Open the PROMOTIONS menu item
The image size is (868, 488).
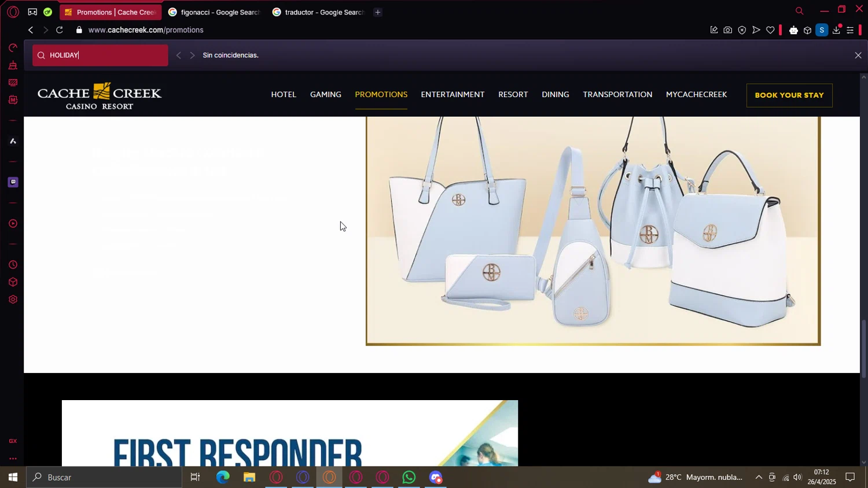click(x=381, y=94)
